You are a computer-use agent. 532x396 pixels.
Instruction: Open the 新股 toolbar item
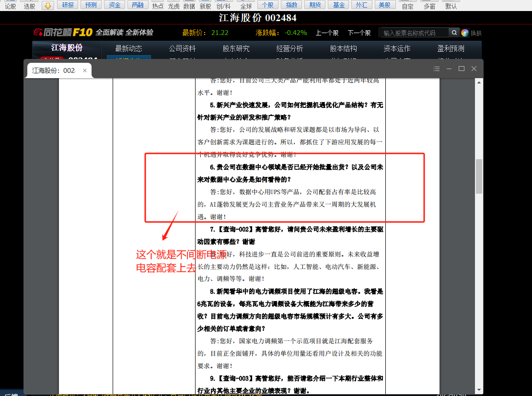pos(205,6)
